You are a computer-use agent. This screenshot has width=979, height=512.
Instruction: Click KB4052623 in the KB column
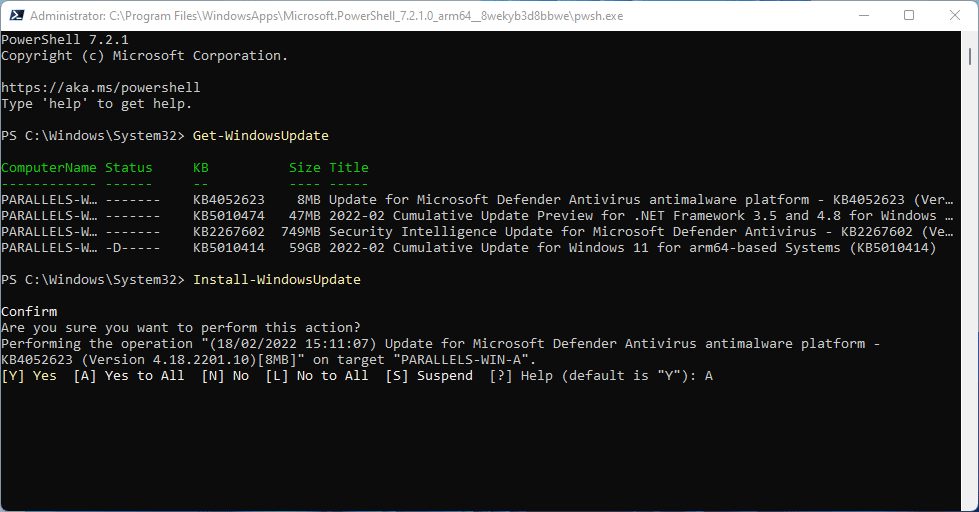point(229,200)
